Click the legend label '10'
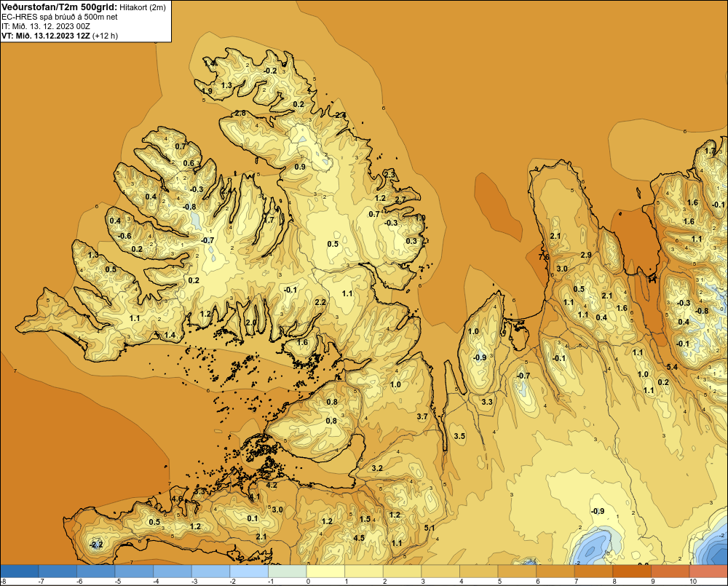The image size is (728, 586). [693, 582]
